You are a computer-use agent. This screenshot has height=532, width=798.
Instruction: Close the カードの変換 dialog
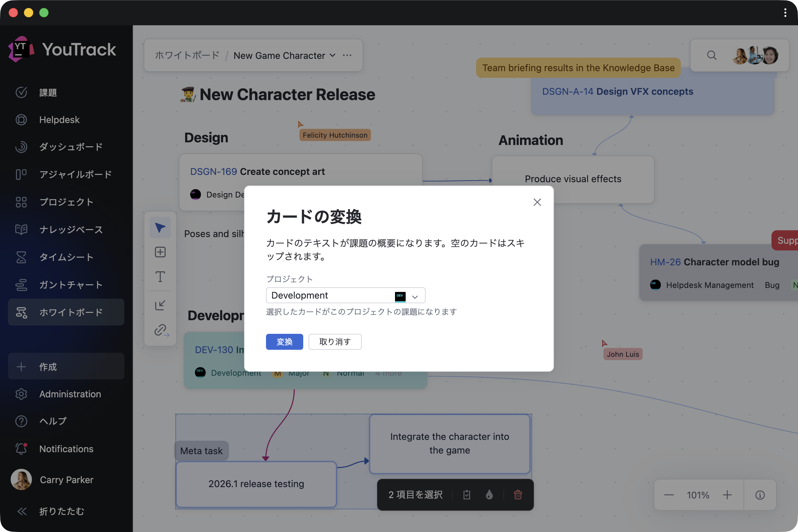tap(537, 202)
